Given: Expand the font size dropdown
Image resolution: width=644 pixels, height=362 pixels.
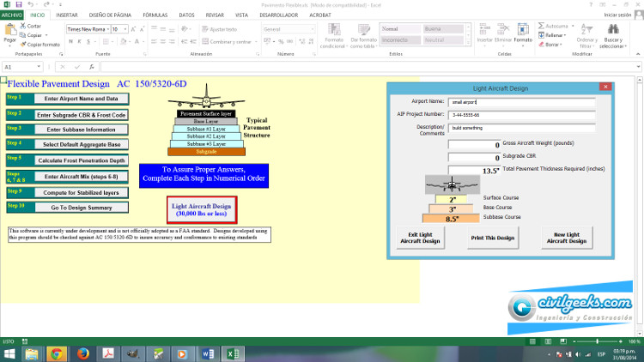Looking at the screenshot, I should click(x=126, y=28).
